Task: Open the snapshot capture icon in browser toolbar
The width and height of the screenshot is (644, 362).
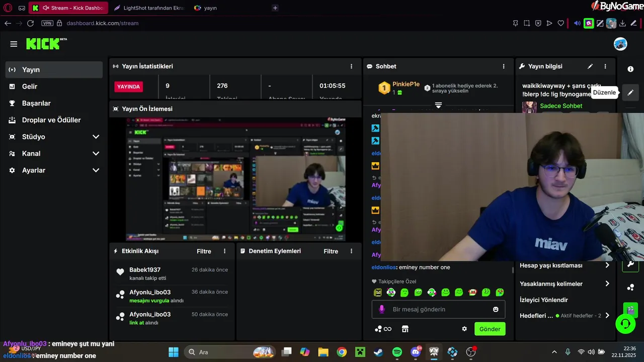Action: pos(527,23)
